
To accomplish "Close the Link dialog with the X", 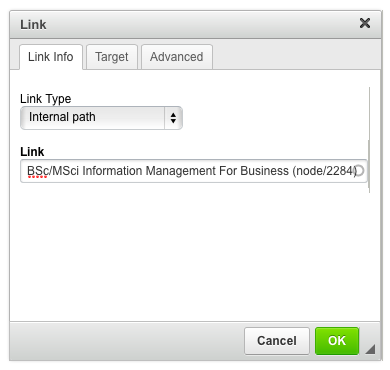I will point(365,23).
